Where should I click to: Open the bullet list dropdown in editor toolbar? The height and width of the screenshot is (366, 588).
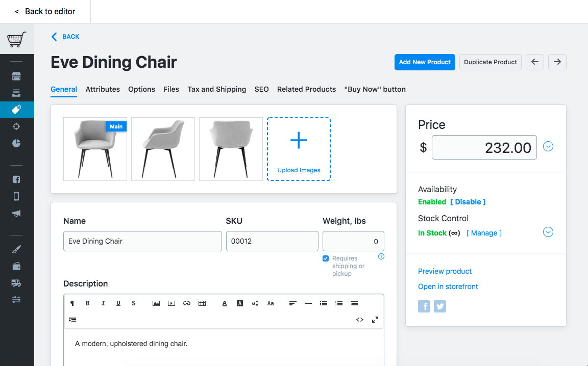[x=324, y=303]
